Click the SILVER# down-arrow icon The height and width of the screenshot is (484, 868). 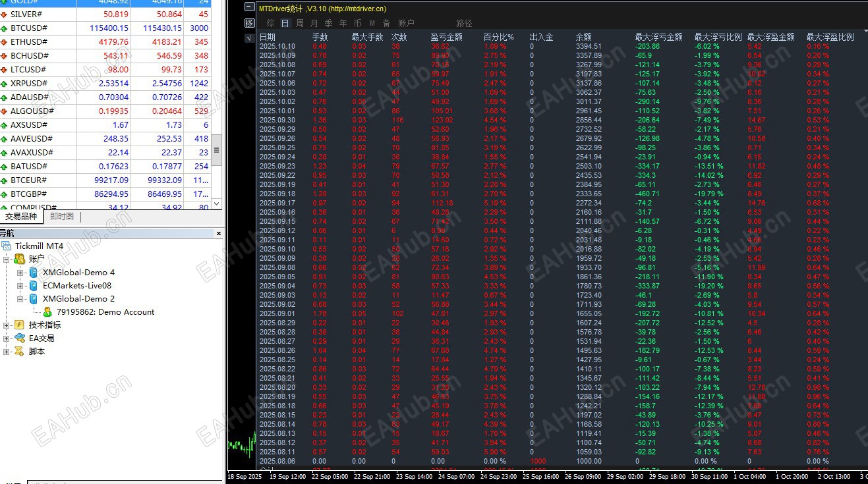[x=5, y=14]
